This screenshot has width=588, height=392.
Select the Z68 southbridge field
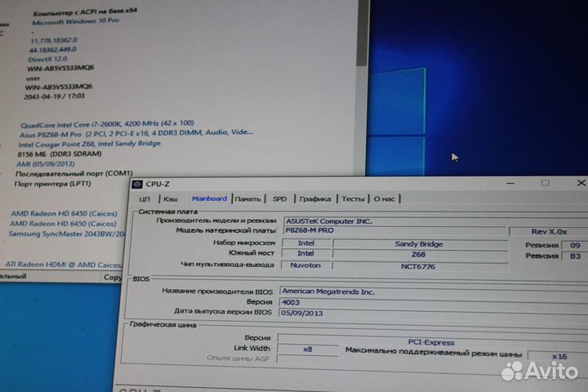tap(418, 254)
